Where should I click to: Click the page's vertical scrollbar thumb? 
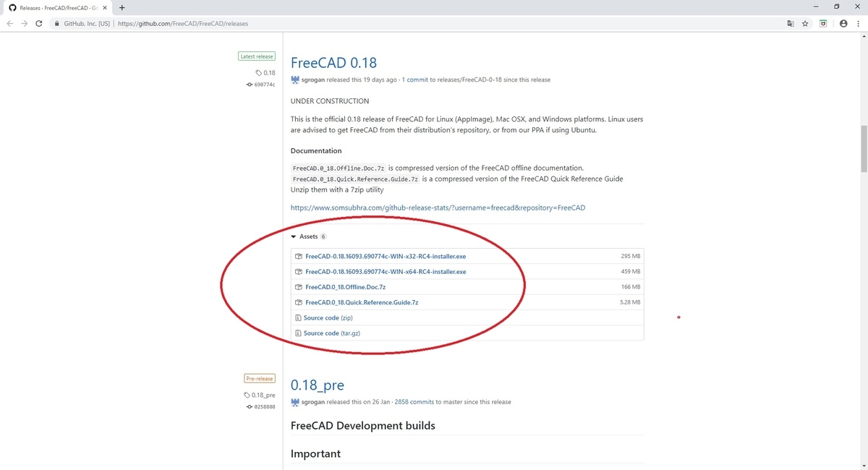[863, 148]
